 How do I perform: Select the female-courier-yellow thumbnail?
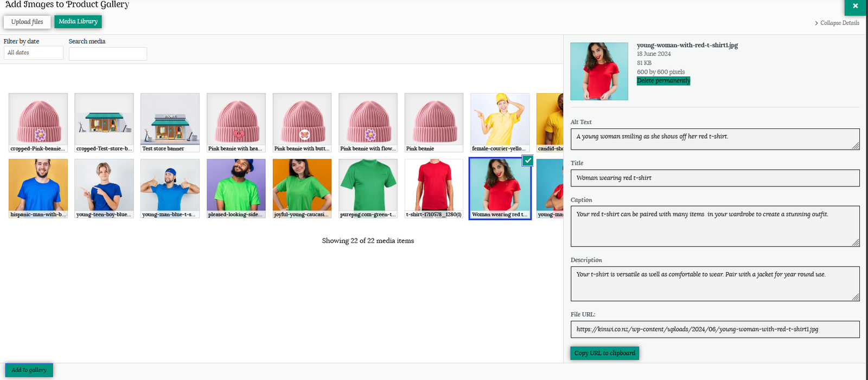(500, 123)
